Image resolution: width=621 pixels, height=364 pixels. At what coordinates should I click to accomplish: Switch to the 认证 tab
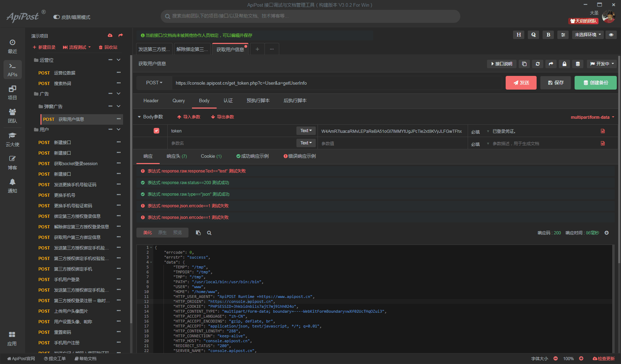tap(228, 101)
